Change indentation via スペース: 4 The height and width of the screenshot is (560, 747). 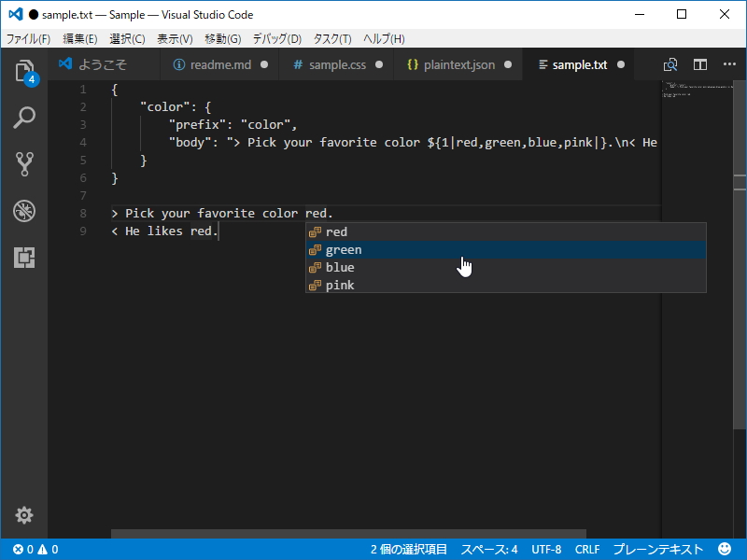click(x=488, y=550)
